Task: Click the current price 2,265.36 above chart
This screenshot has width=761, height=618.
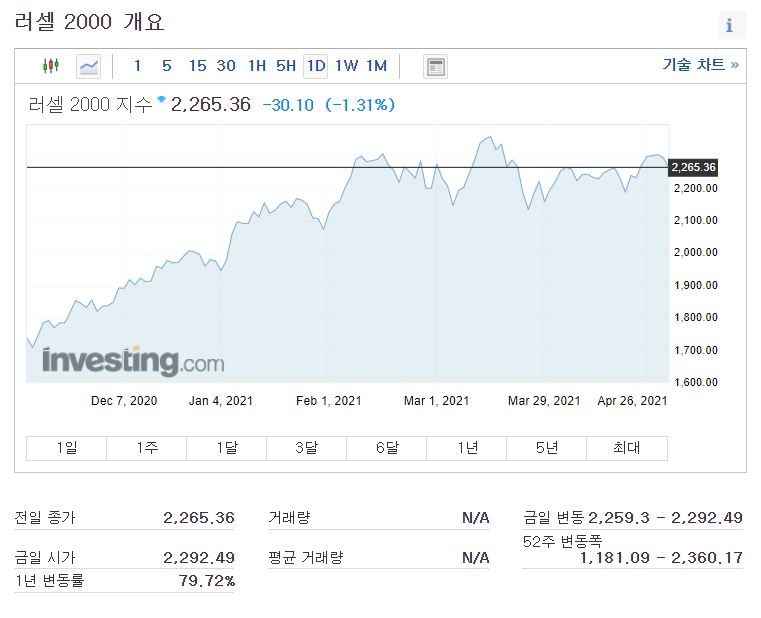Action: tap(211, 104)
